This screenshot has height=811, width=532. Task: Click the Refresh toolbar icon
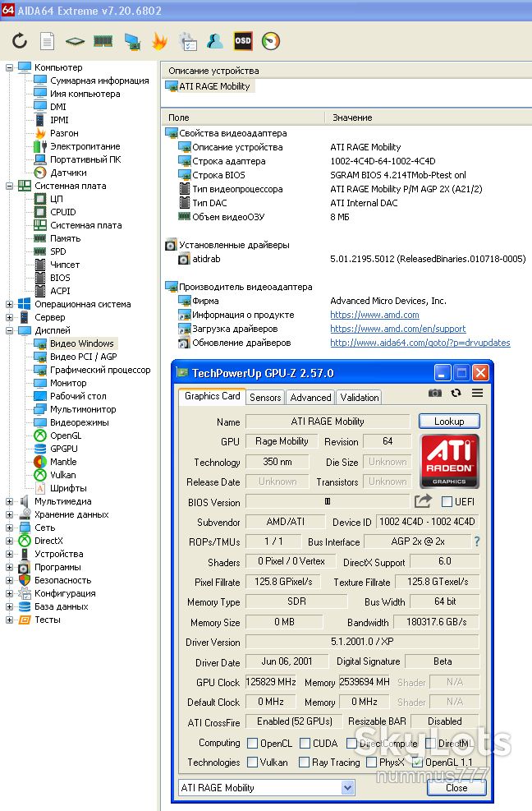click(20, 40)
